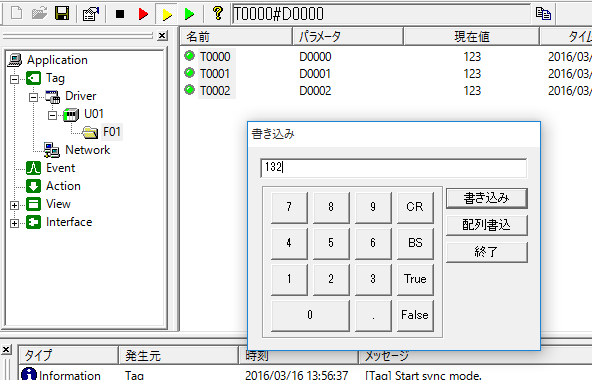Click the New file toolbar icon

pyautogui.click(x=16, y=14)
